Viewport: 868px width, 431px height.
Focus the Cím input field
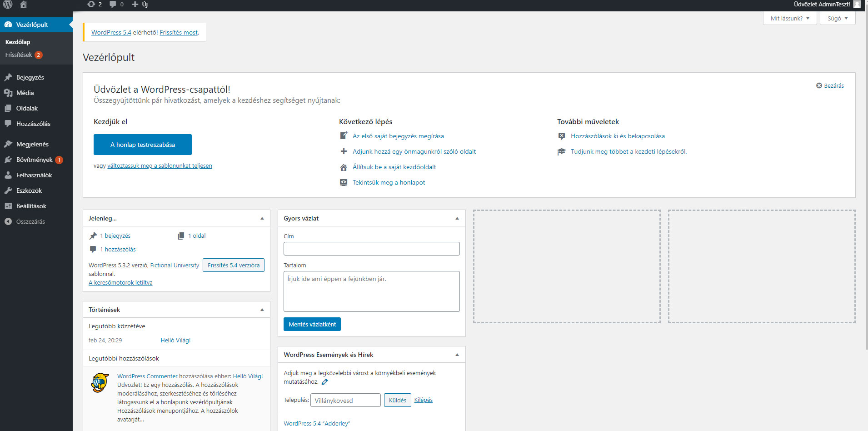[372, 249]
